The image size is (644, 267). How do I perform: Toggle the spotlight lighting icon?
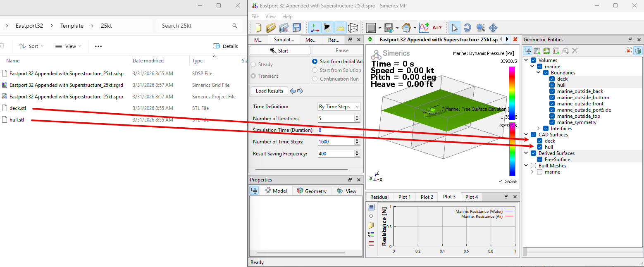coord(327,28)
